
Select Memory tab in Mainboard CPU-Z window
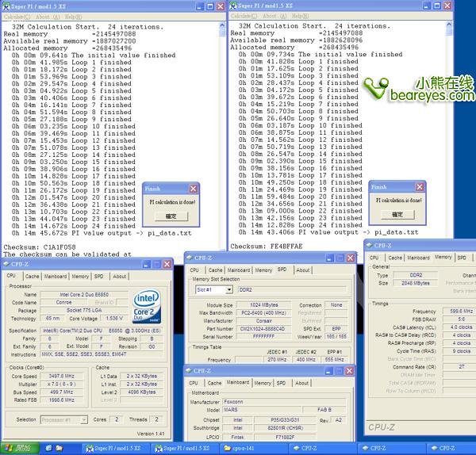coord(263,383)
